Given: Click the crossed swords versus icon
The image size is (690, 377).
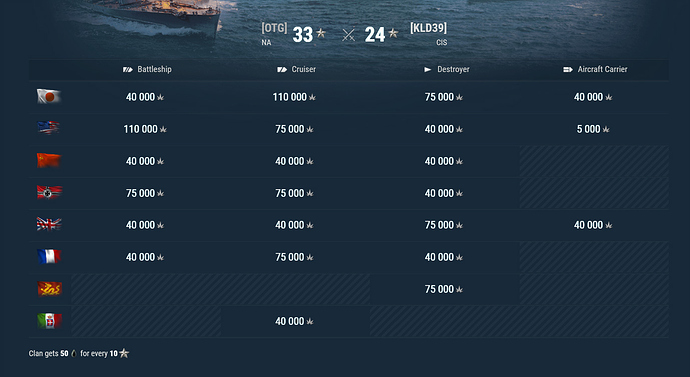Looking at the screenshot, I should [x=349, y=35].
